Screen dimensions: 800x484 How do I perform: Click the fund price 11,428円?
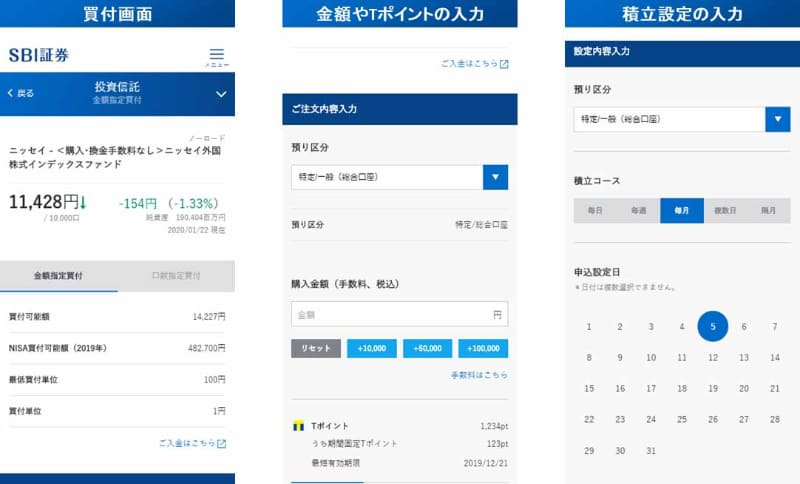tap(44, 202)
